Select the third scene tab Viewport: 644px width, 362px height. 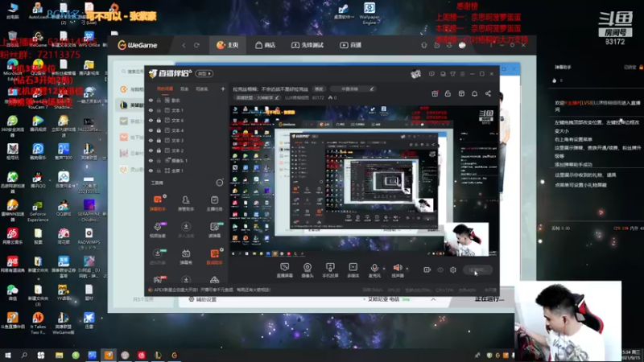[x=202, y=88]
